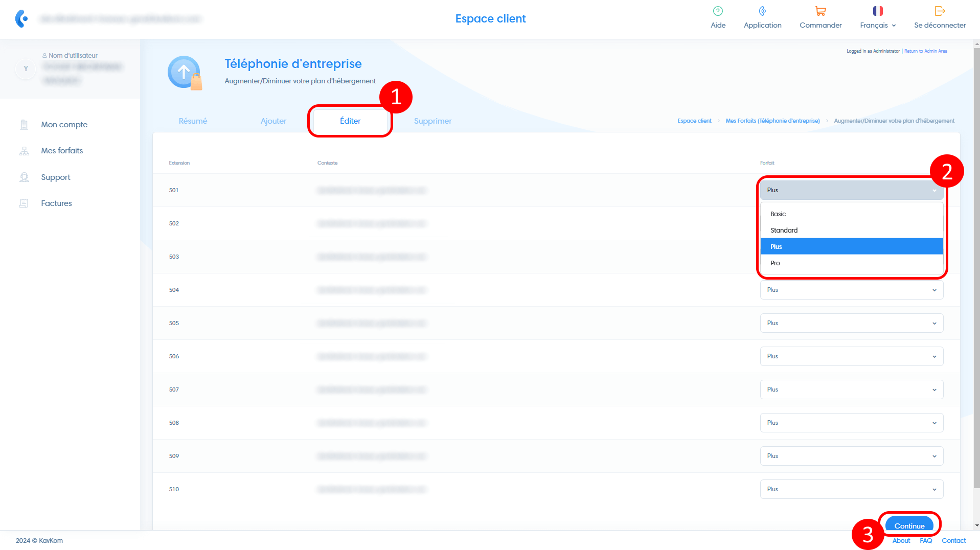Open the Forfait dropdown for extension 509
The width and height of the screenshot is (980, 550).
pyautogui.click(x=852, y=456)
